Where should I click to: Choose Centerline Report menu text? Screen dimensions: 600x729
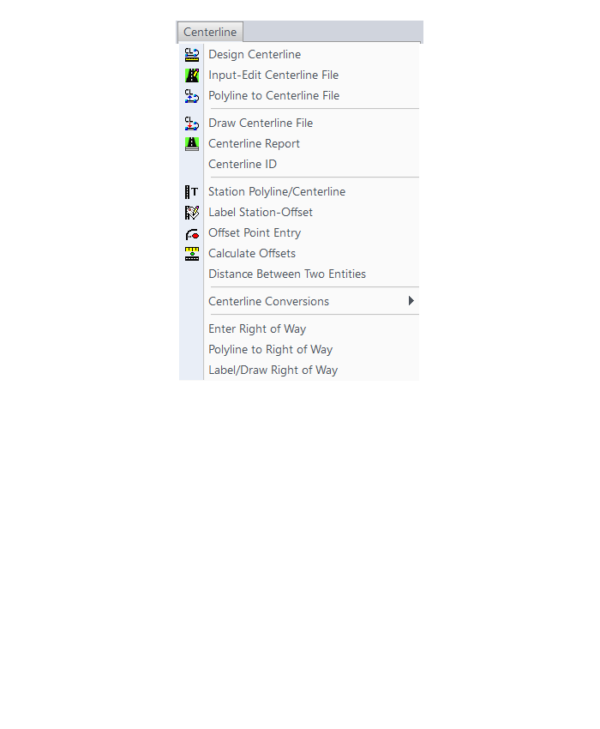pyautogui.click(x=254, y=144)
